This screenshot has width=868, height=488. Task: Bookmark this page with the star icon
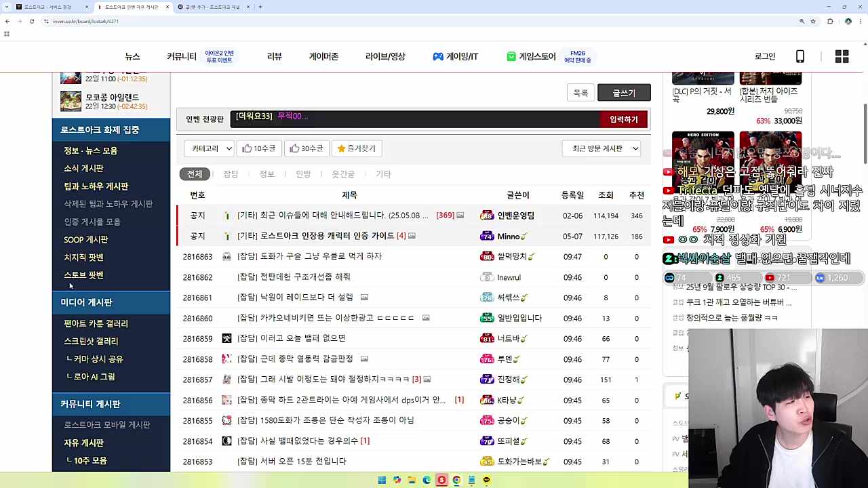(812, 21)
